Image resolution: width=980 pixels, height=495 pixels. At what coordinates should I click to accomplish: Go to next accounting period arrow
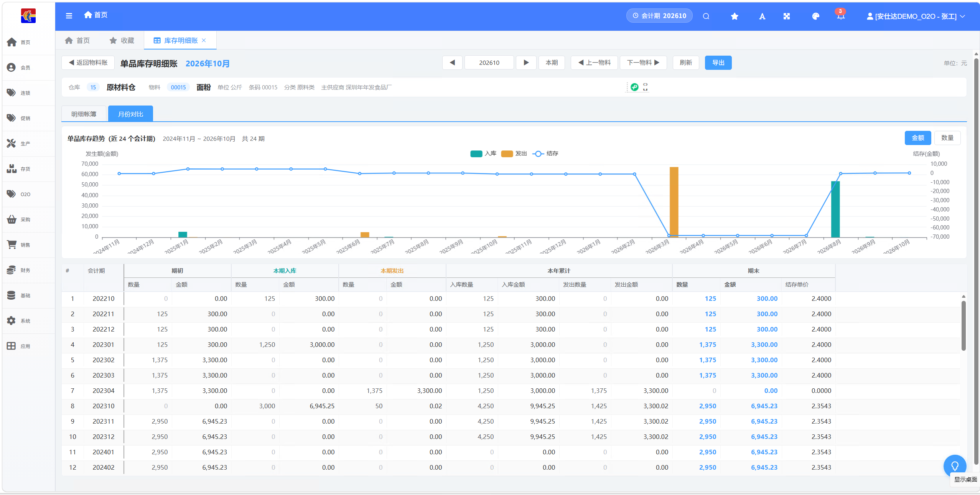click(526, 63)
